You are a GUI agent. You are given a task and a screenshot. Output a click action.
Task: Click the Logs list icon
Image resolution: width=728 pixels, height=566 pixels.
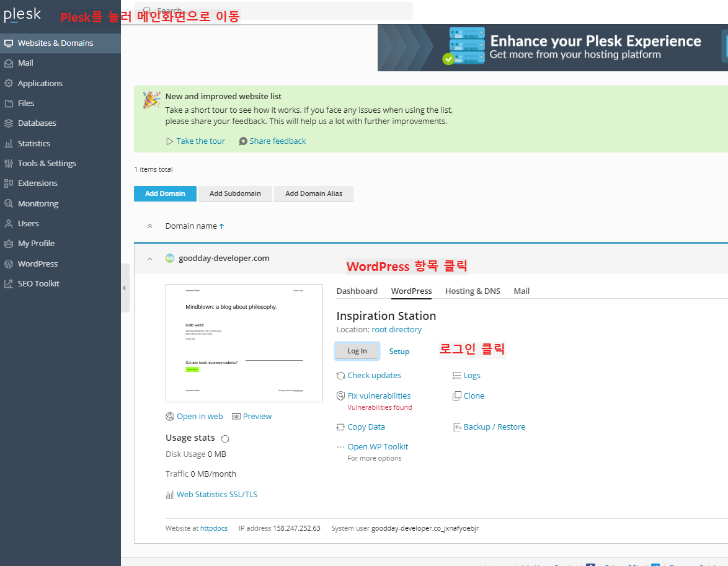point(457,376)
